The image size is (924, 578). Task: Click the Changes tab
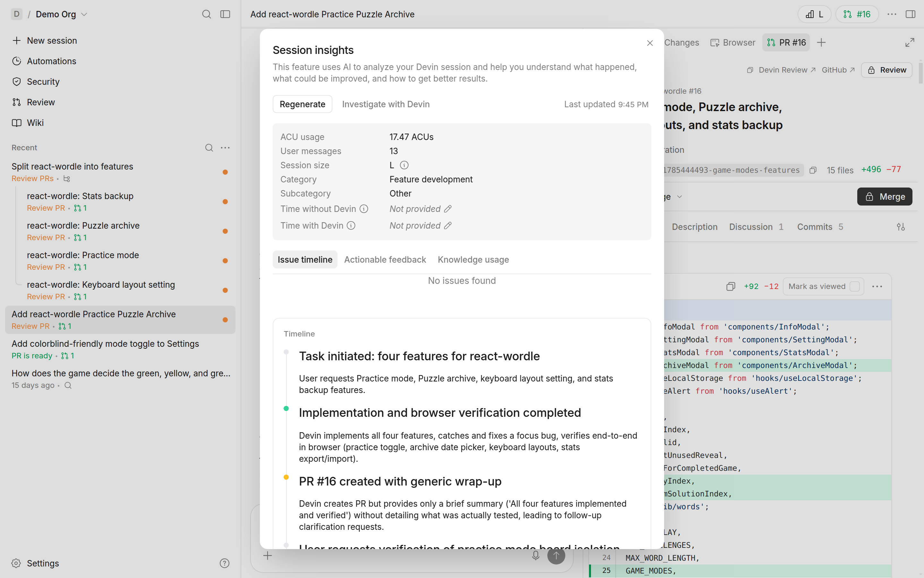681,42
